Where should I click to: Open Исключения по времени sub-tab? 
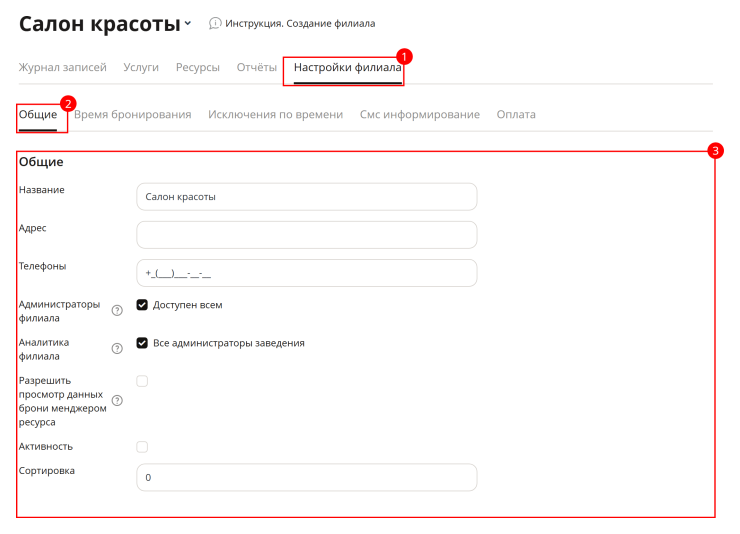[276, 115]
